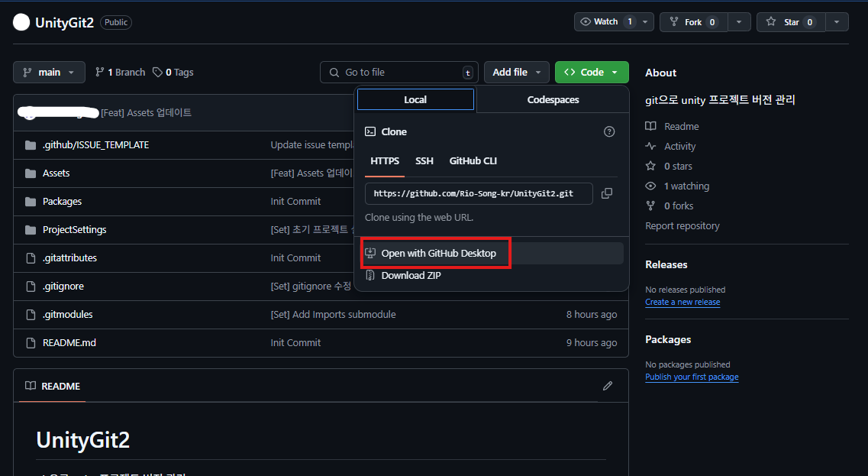This screenshot has width=868, height=476.
Task: Follow the Create a new release link
Action: tap(682, 302)
